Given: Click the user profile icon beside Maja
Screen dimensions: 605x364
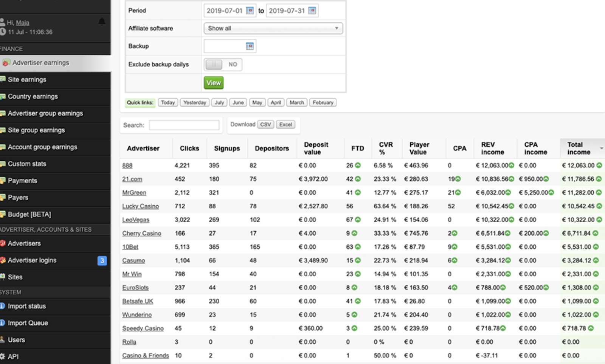Looking at the screenshot, I should tap(2, 22).
